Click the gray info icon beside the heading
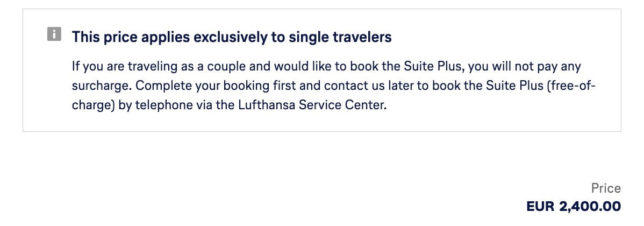 [54, 34]
